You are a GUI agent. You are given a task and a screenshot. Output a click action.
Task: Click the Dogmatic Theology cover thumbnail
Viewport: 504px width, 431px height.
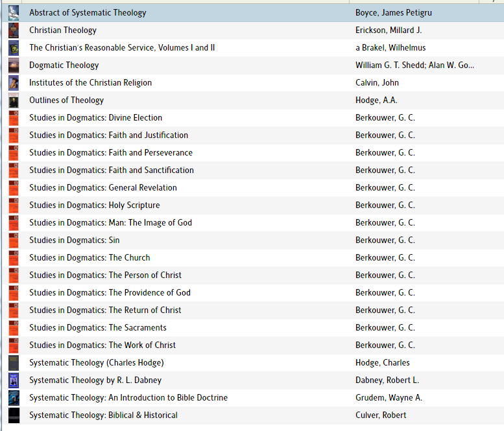click(14, 65)
